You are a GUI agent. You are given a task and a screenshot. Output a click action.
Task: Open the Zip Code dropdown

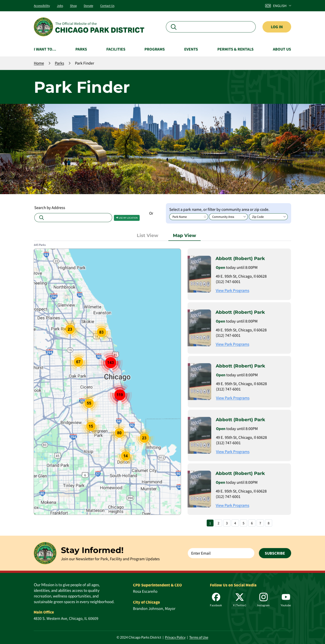tap(268, 217)
